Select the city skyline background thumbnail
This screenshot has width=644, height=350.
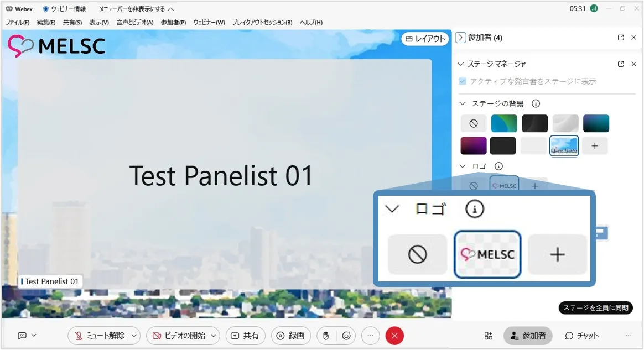(564, 145)
